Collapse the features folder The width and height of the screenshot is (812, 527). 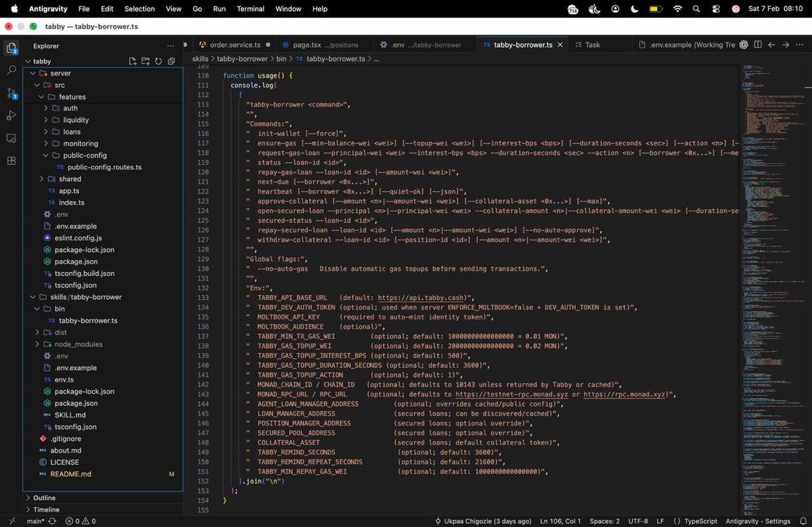(72, 97)
